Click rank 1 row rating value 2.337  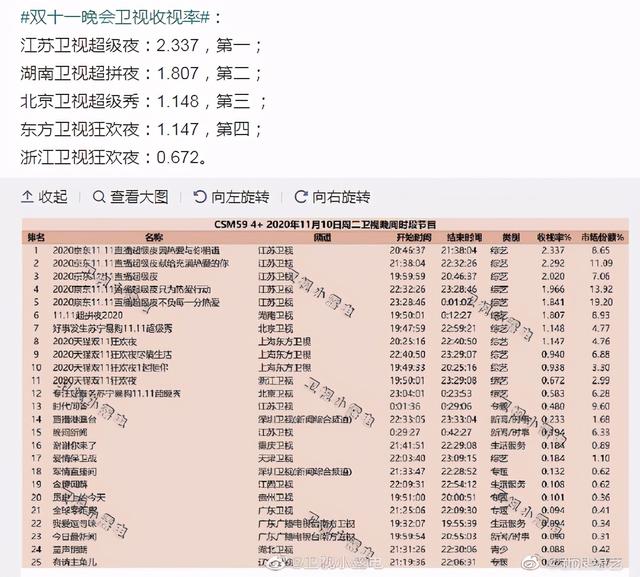pyautogui.click(x=553, y=250)
